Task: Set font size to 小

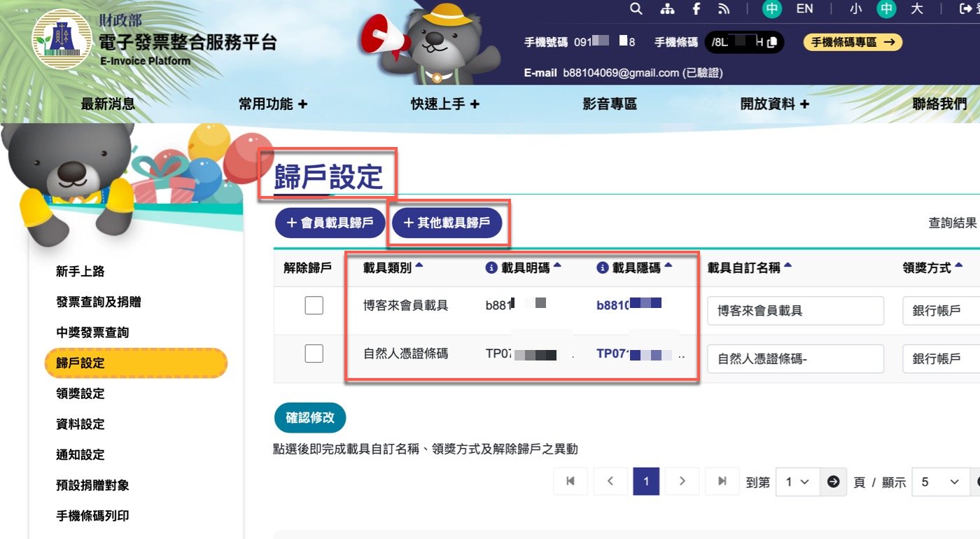Action: click(x=856, y=9)
